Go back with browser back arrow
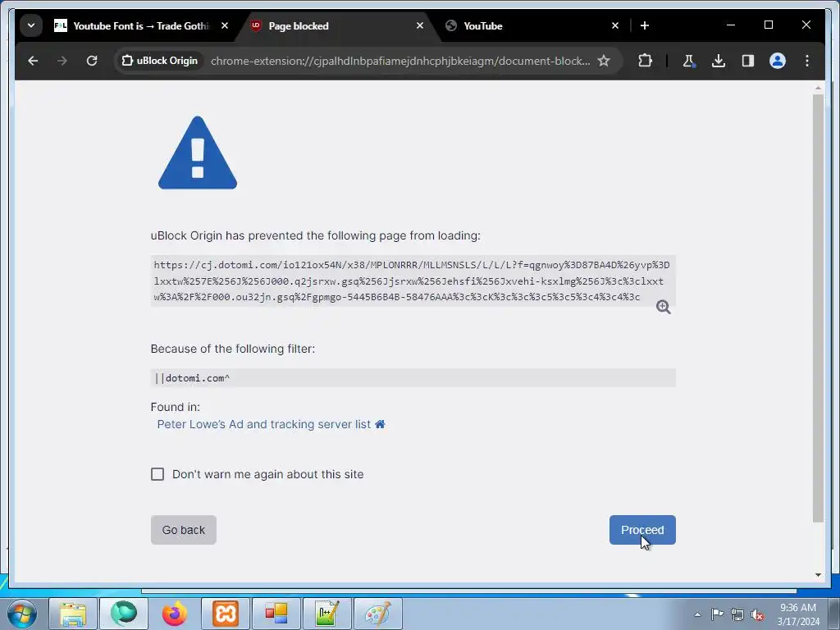 [33, 61]
